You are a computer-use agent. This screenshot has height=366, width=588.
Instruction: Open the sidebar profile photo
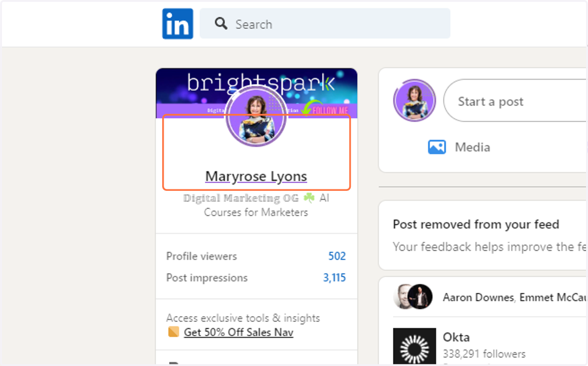256,117
